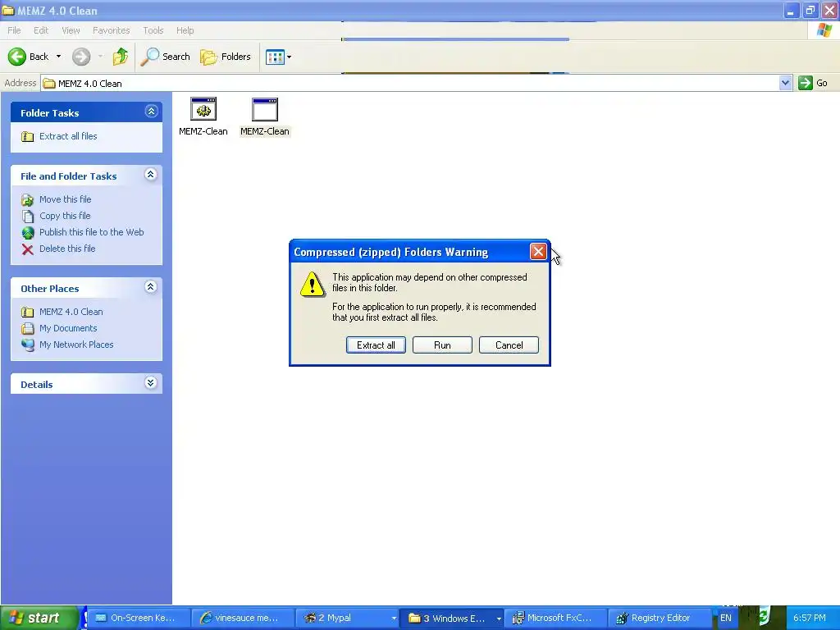Open the Mypal taskbar group
This screenshot has width=840, height=630.
click(347, 618)
